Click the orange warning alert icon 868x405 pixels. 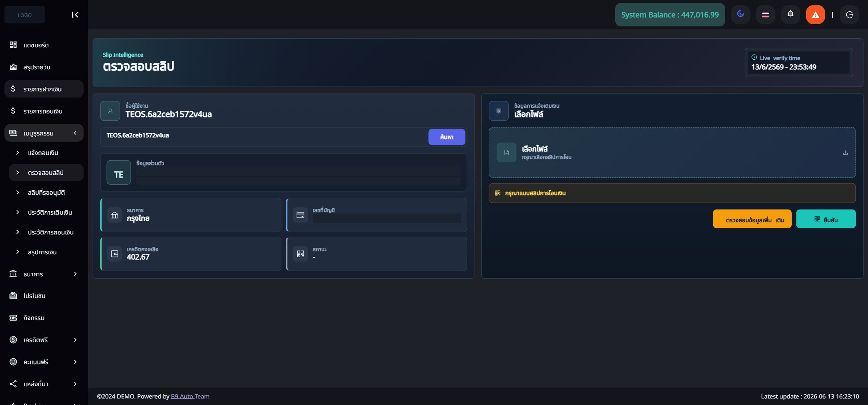point(815,15)
